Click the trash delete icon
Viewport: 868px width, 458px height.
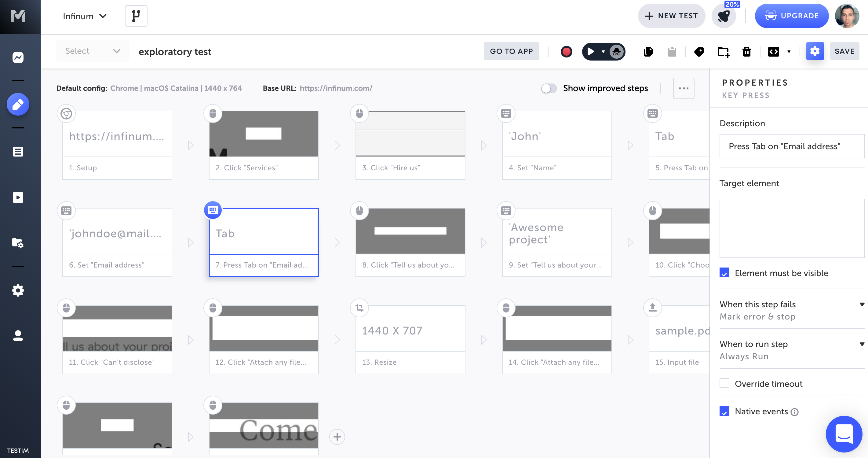[747, 51]
